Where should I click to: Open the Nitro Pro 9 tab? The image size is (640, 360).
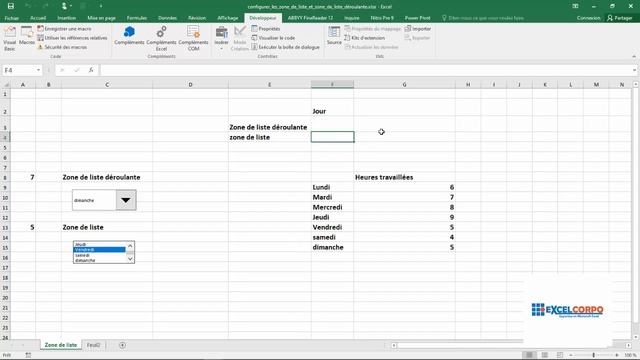click(x=382, y=18)
